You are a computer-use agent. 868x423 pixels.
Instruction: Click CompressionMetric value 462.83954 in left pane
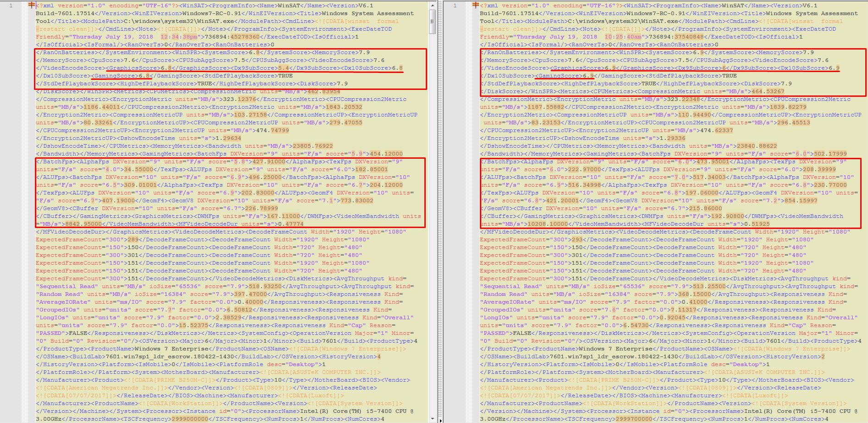[324, 91]
